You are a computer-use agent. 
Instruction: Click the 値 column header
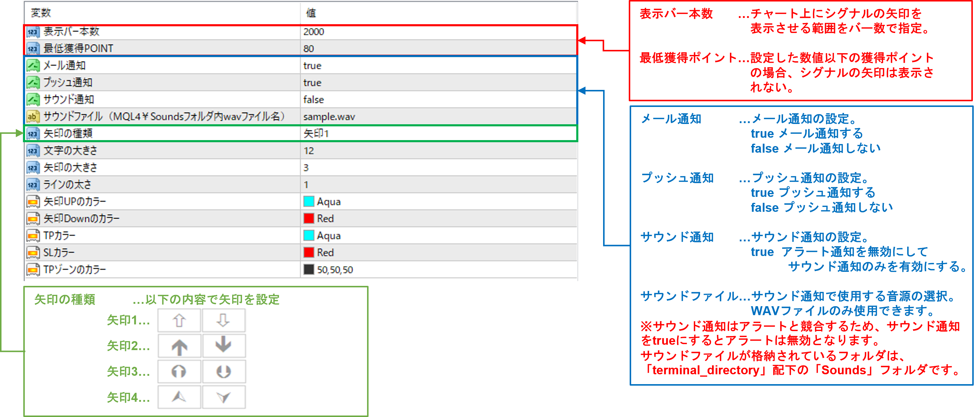click(311, 13)
